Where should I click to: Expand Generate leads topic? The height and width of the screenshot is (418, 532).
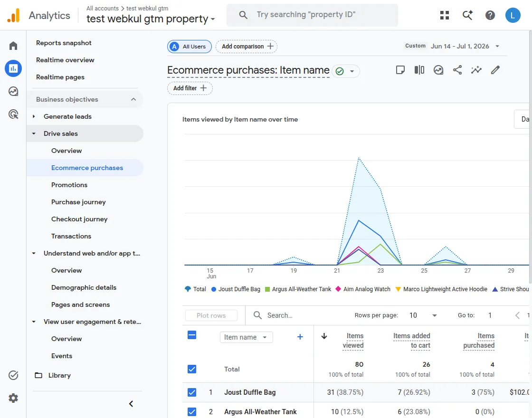point(34,116)
